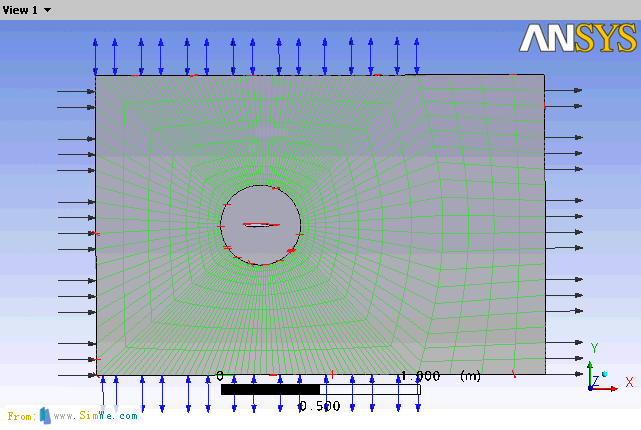Click the www.SimWe.com source text
Image resolution: width=641 pixels, height=430 pixels.
[x=95, y=416]
